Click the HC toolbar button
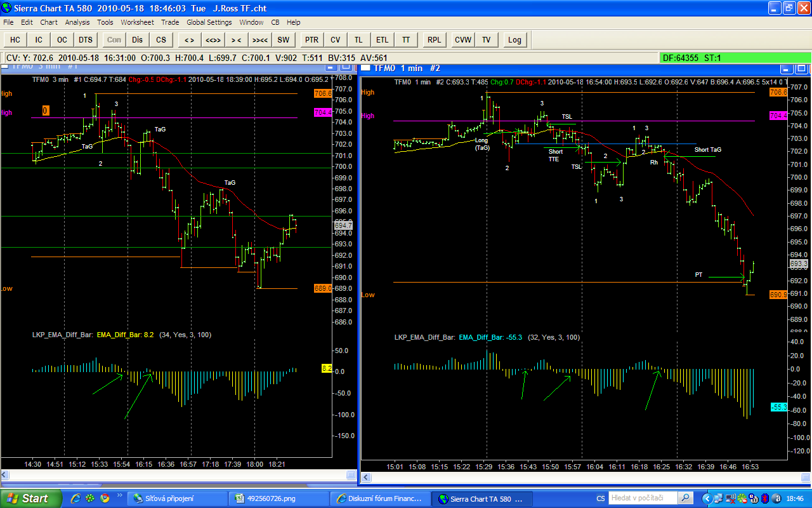Viewport: 812px width, 508px height. pos(15,40)
